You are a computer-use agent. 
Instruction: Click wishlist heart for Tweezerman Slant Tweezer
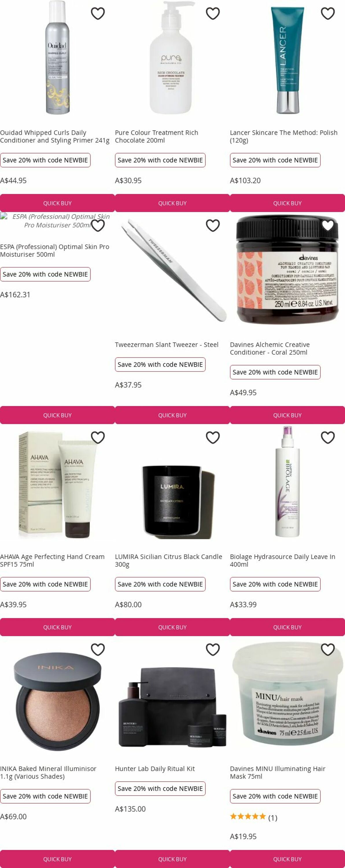click(x=213, y=225)
